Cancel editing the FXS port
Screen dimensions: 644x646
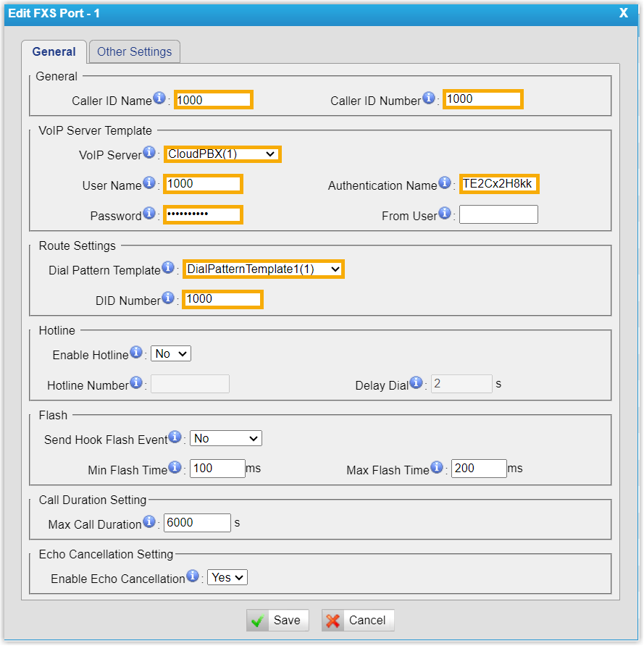(359, 620)
